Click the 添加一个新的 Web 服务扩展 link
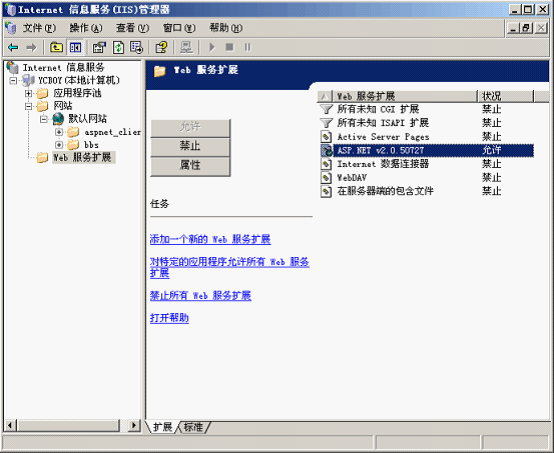The height and width of the screenshot is (453, 554). point(210,239)
